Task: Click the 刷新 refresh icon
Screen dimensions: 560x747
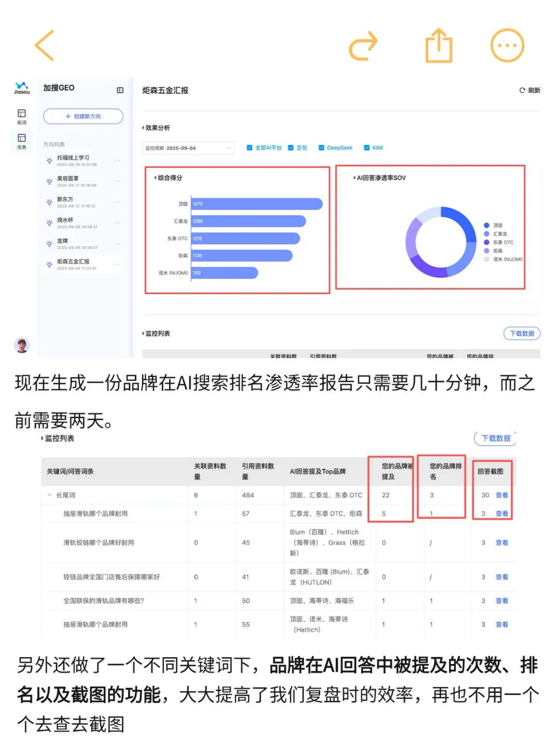Action: coord(524,90)
